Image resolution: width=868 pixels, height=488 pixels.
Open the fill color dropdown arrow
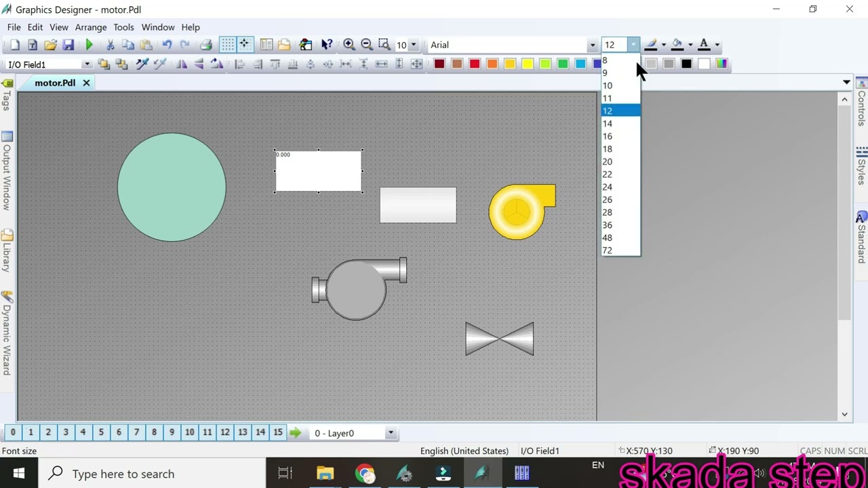690,45
